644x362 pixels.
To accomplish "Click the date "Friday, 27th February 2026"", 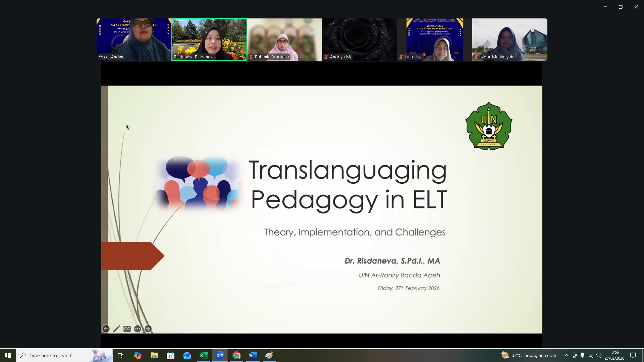I will (x=409, y=288).
